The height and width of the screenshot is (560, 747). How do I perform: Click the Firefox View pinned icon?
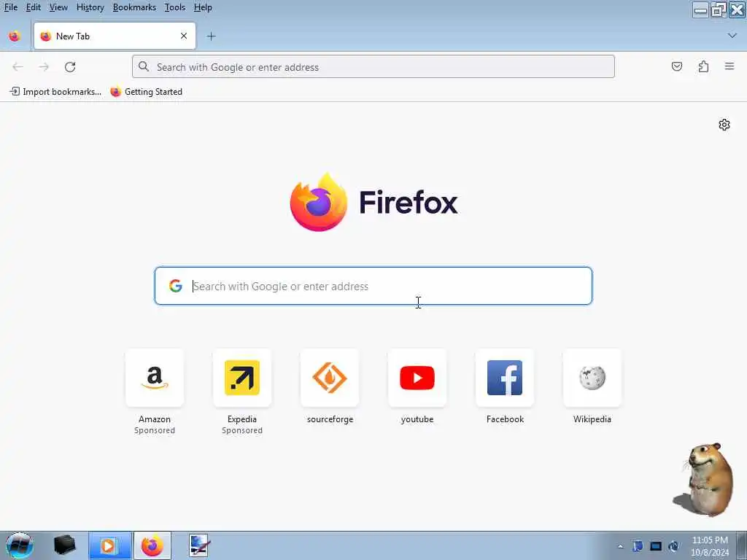[x=15, y=36]
